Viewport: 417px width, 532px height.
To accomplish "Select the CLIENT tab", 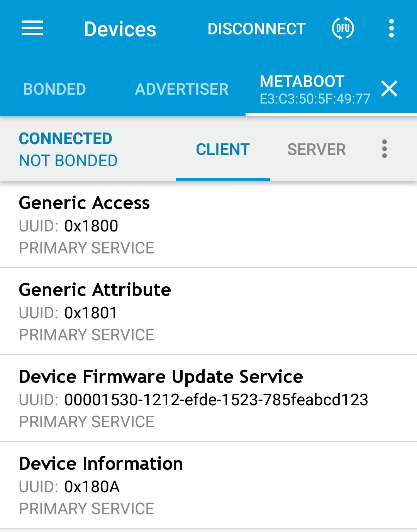I will click(x=223, y=150).
